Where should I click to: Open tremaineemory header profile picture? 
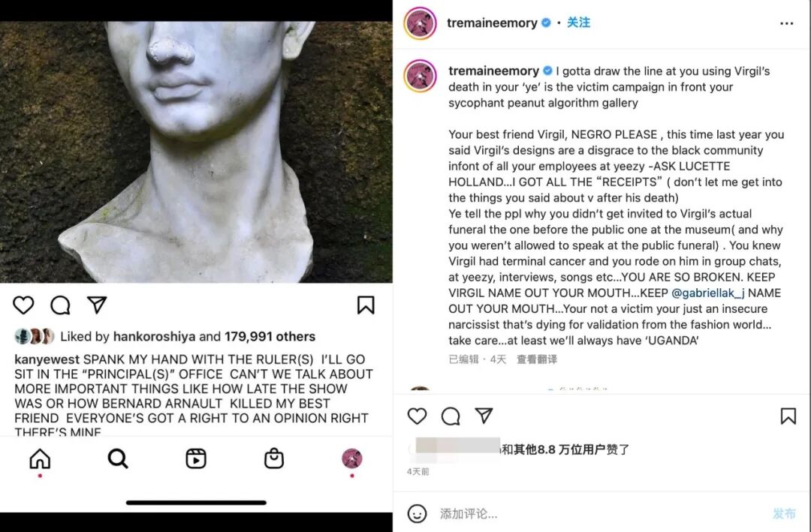click(x=420, y=23)
